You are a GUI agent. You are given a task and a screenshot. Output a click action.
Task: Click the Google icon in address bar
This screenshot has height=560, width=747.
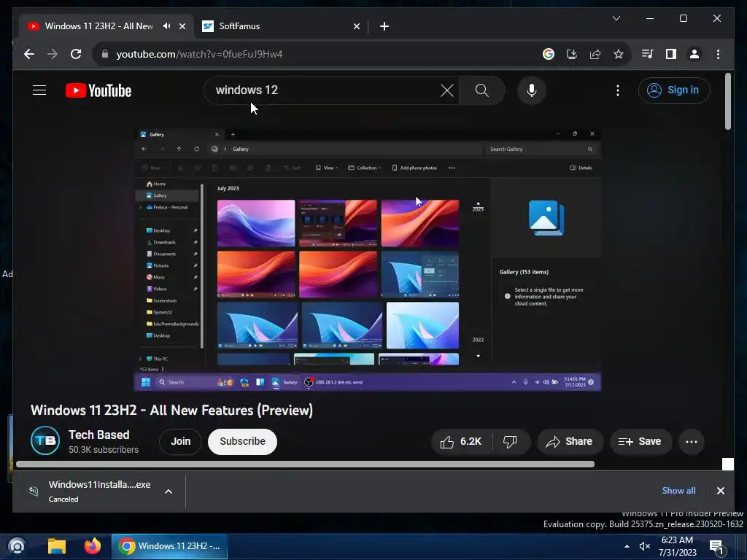tap(549, 54)
